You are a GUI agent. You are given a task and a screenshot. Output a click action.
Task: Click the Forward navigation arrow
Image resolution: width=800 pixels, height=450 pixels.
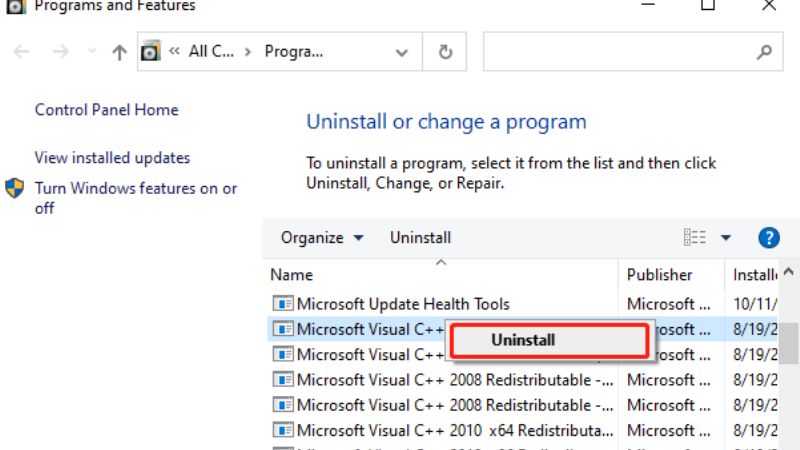click(60, 52)
